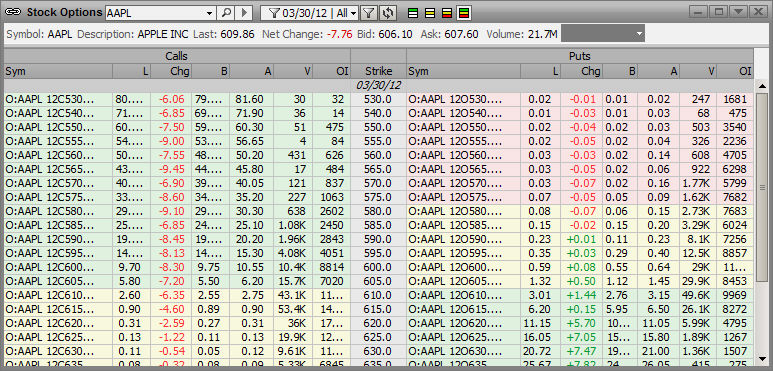Click the Last price value 609.86
Image resolution: width=773 pixels, height=371 pixels.
(238, 34)
